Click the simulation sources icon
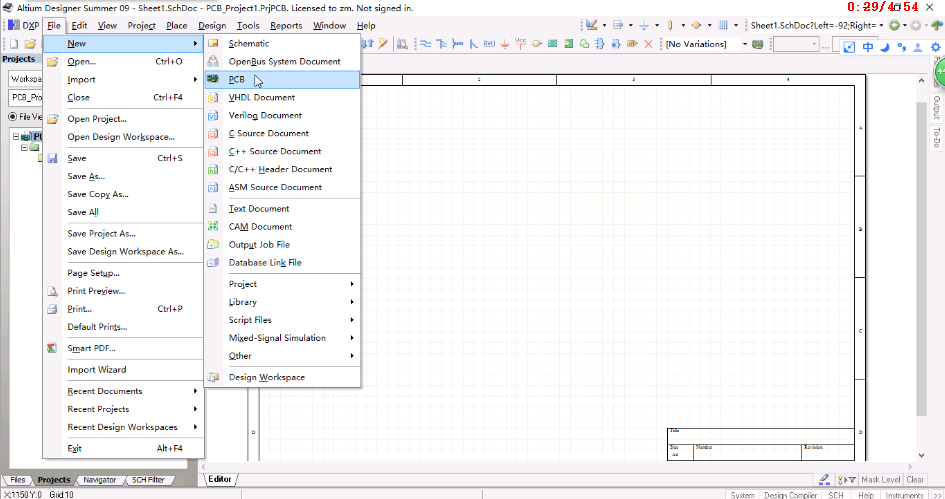Image resolution: width=945 pixels, height=499 pixels. 696,25
